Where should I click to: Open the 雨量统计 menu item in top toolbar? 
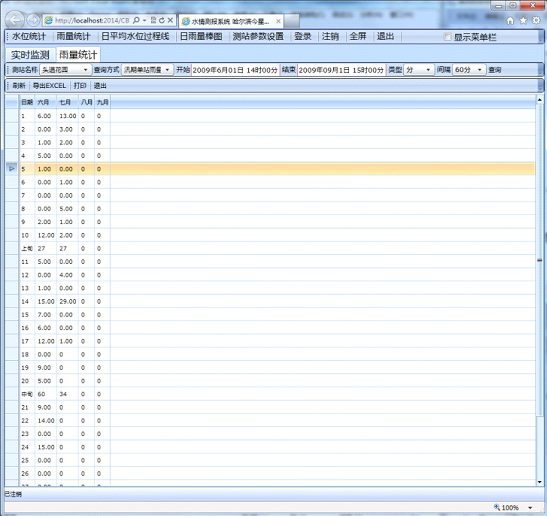73,36
